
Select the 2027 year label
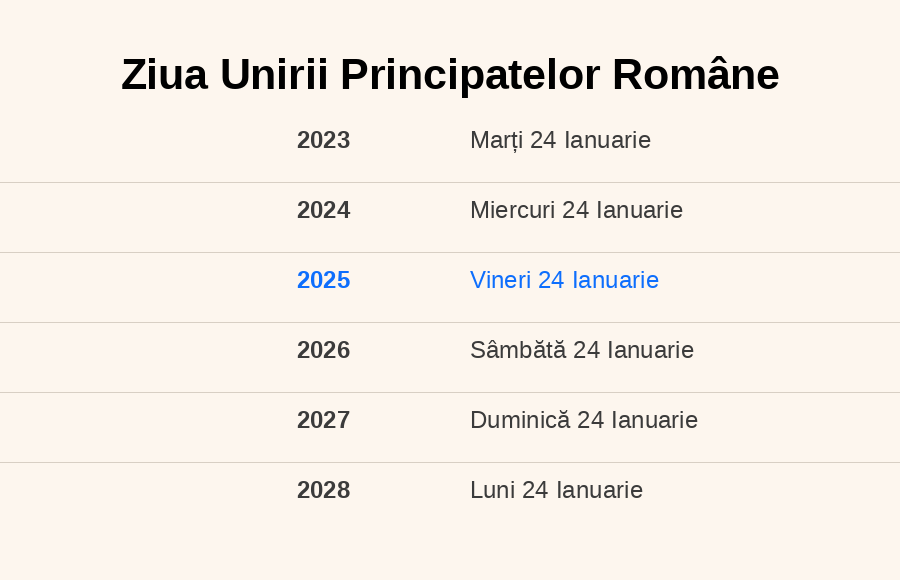click(323, 420)
